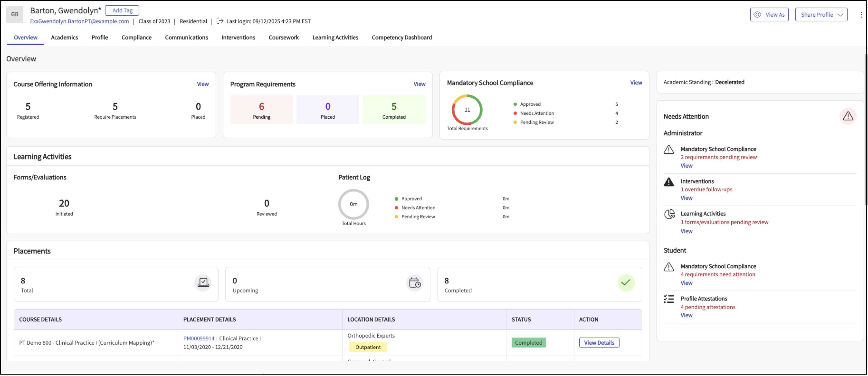Click the student email address link
Screen dimensions: 868x376
pos(79,21)
